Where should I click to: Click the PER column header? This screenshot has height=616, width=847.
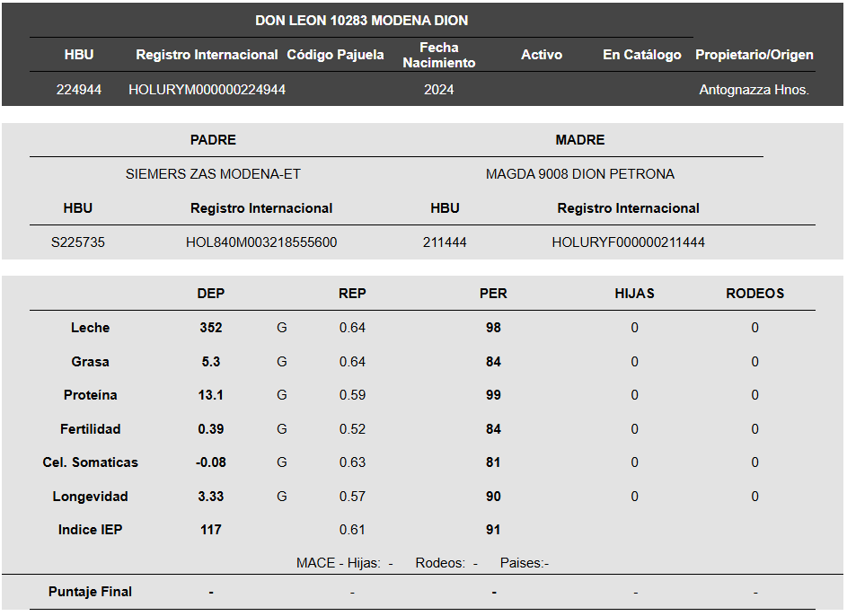(x=493, y=293)
